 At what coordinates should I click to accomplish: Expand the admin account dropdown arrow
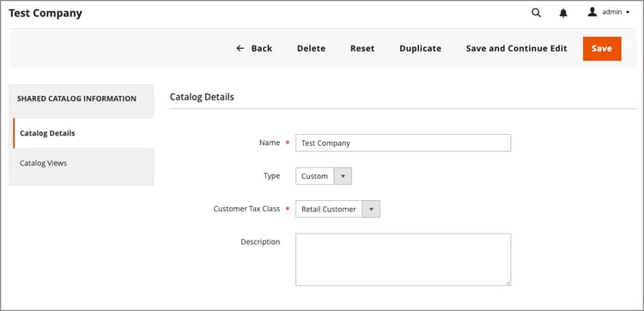coord(628,13)
